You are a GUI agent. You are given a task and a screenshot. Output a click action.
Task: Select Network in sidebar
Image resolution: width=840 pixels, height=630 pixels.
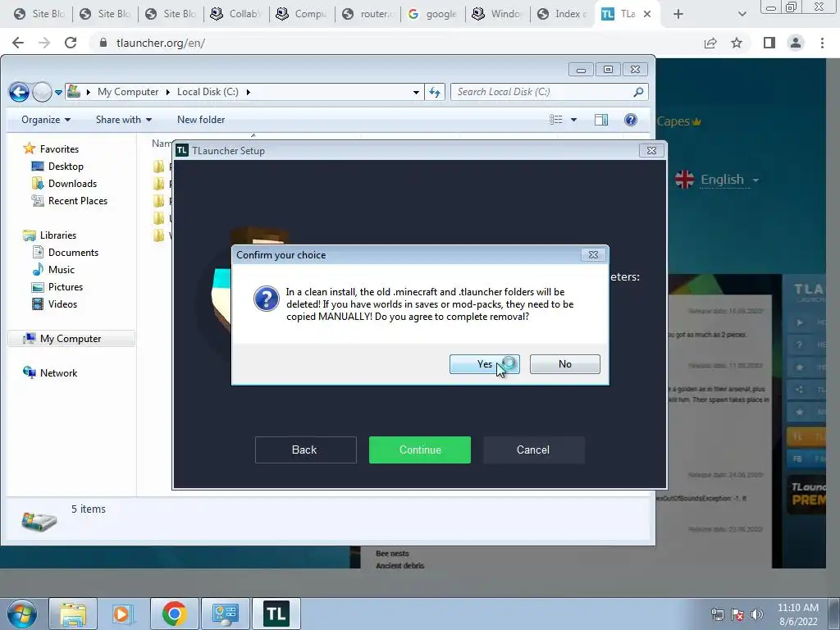(x=58, y=373)
